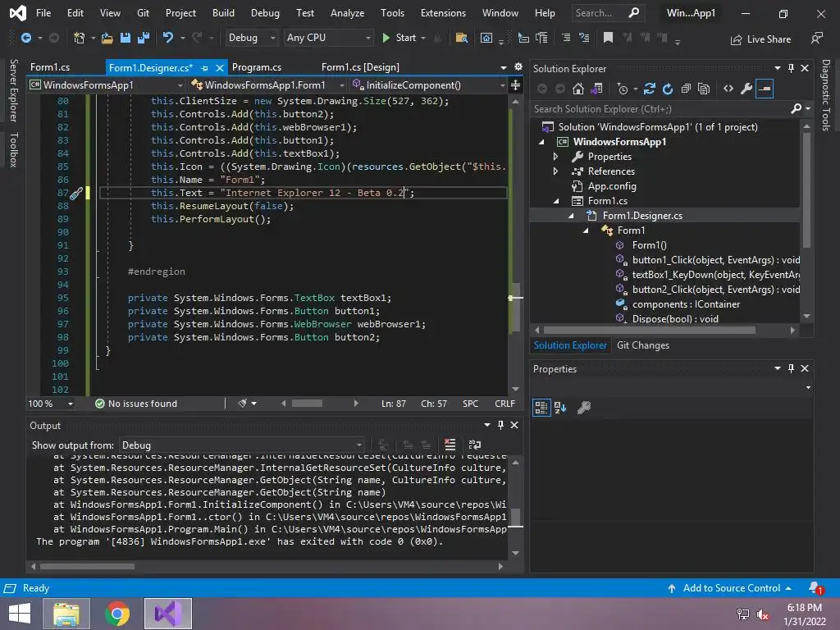The image size is (840, 630).
Task: Click Collapse All icon in Solution Explorer
Action: (x=686, y=89)
